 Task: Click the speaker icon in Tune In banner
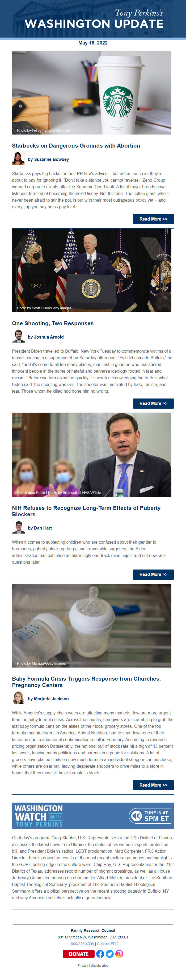pyautogui.click(x=136, y=816)
